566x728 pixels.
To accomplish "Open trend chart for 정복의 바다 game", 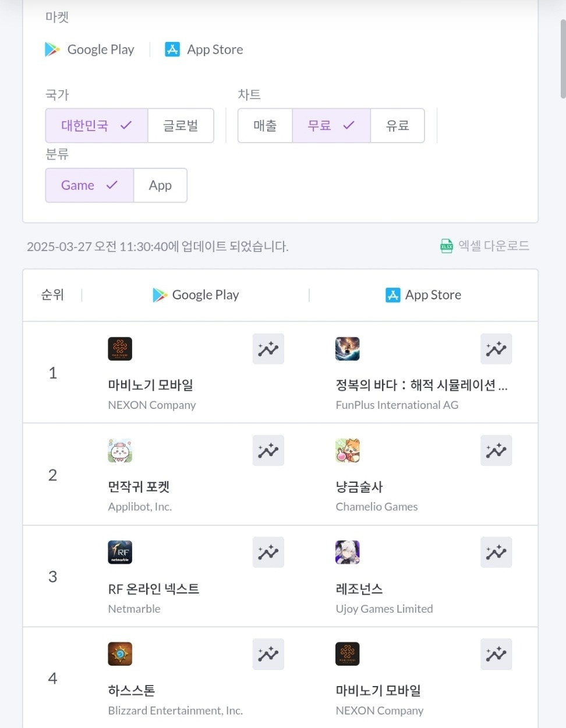I will tap(496, 349).
